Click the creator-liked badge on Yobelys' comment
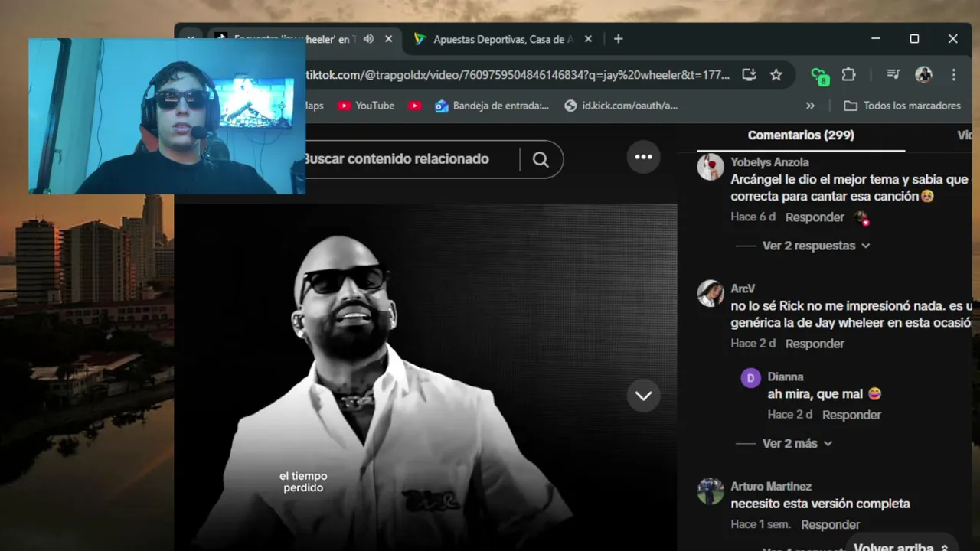This screenshot has height=551, width=980. coord(861,218)
